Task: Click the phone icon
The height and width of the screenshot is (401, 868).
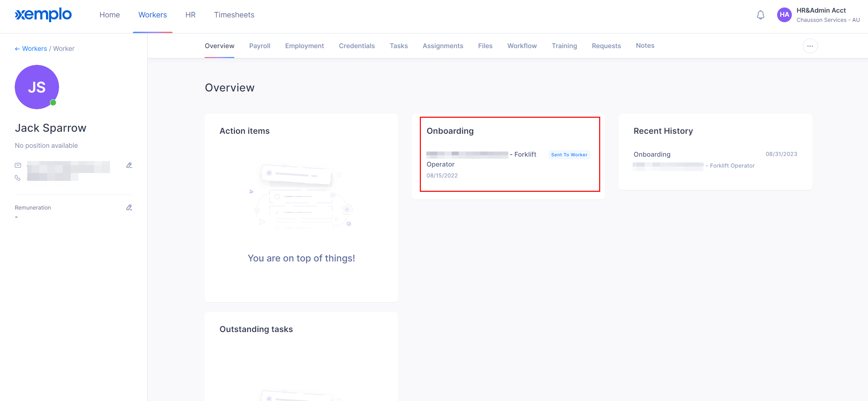Action: click(x=18, y=178)
